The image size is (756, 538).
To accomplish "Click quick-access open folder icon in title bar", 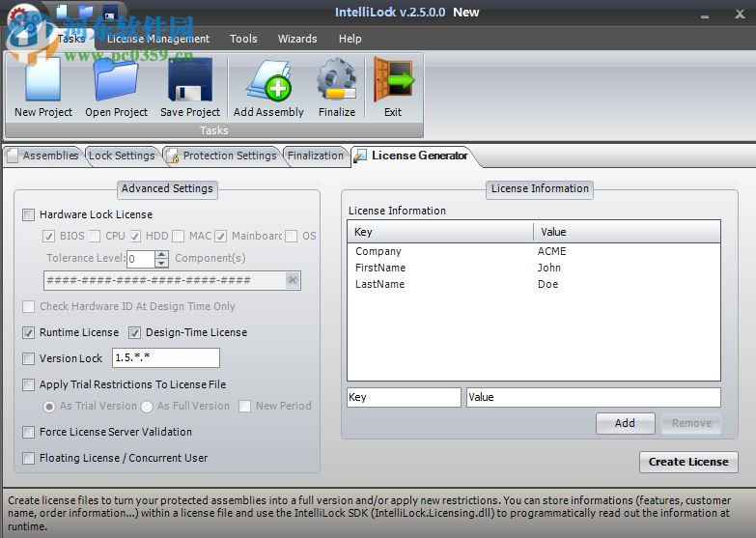I will (86, 11).
